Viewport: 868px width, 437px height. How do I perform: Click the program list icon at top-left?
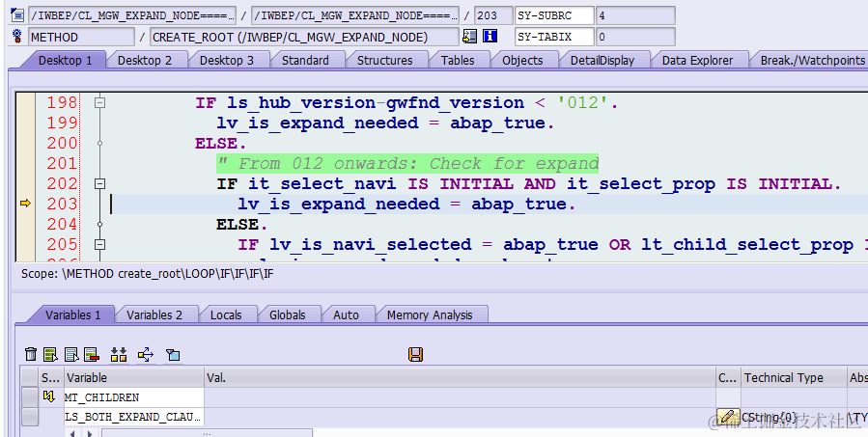coord(17,14)
